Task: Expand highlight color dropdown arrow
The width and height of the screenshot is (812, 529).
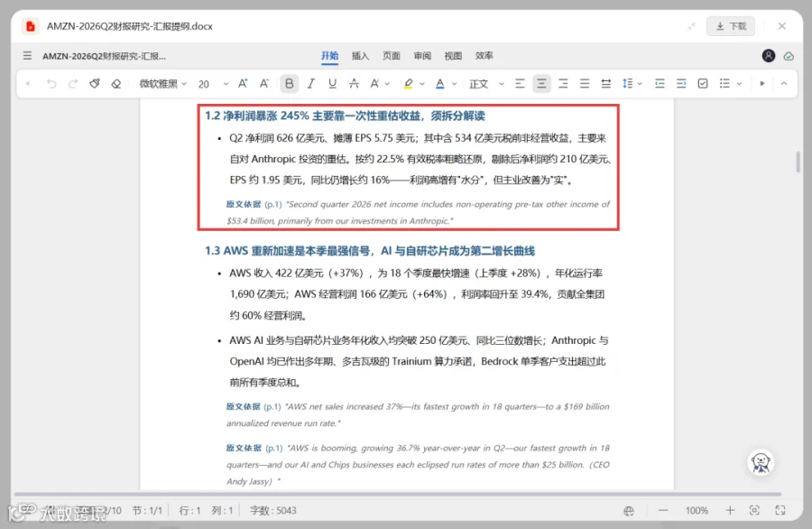Action: (x=422, y=84)
